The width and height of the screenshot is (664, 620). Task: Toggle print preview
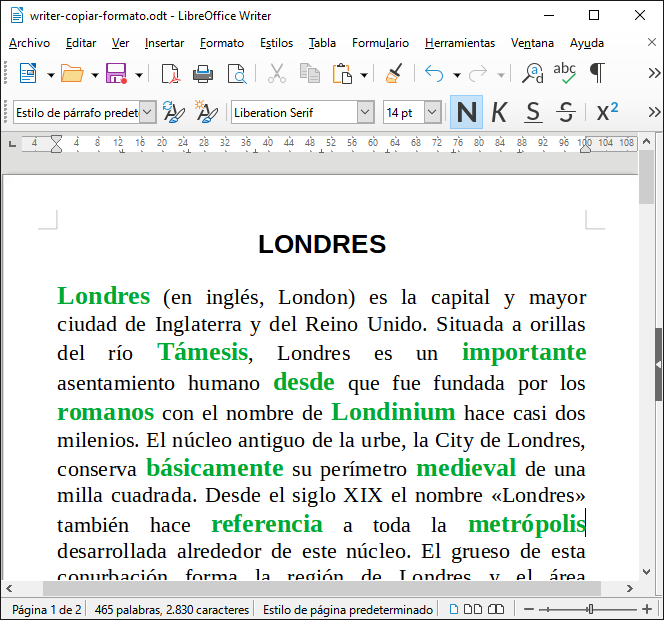pos(237,74)
